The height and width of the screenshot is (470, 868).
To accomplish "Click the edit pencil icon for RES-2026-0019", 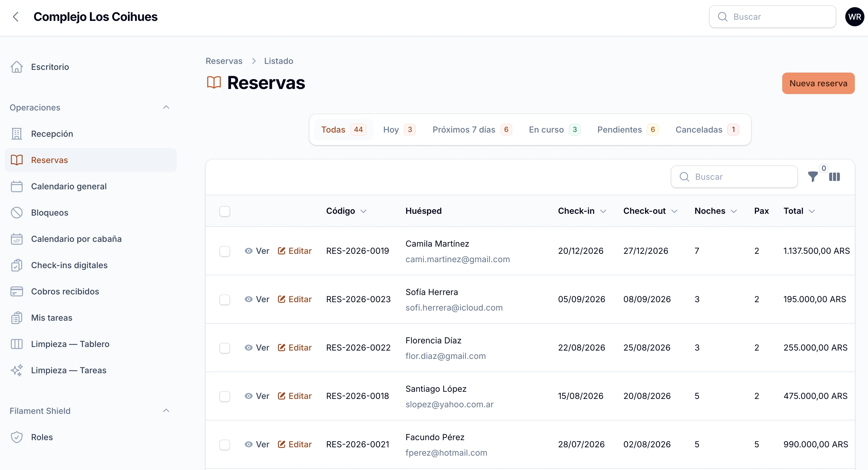I will tap(281, 251).
